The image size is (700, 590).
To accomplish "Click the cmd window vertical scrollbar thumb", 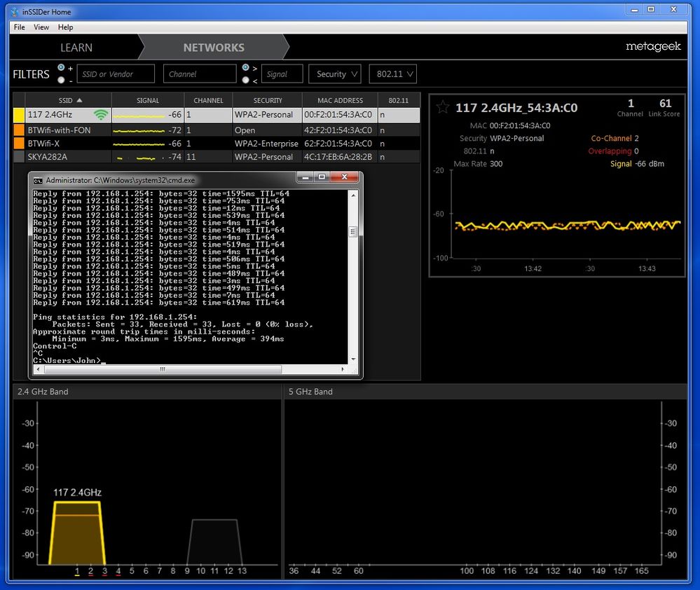I will [352, 231].
